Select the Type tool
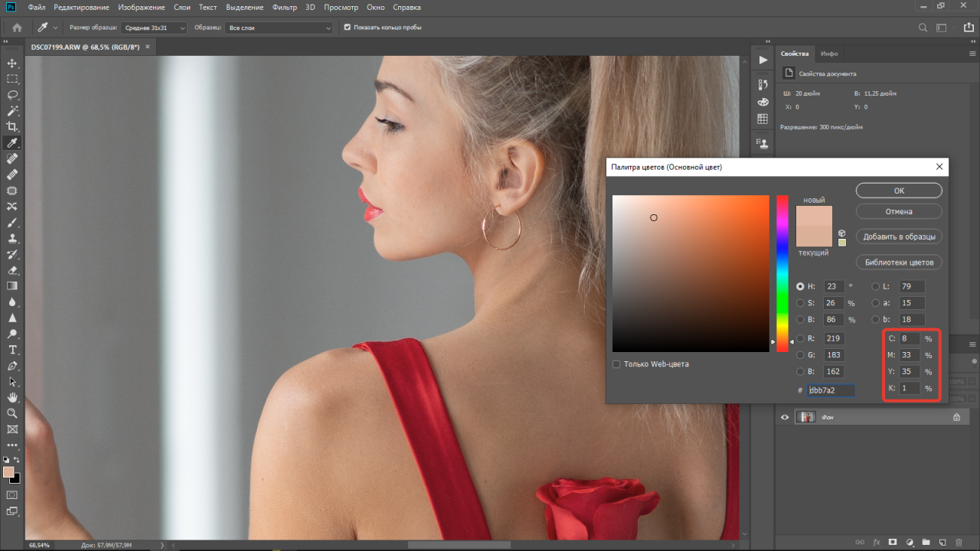980x551 pixels. pos(12,350)
